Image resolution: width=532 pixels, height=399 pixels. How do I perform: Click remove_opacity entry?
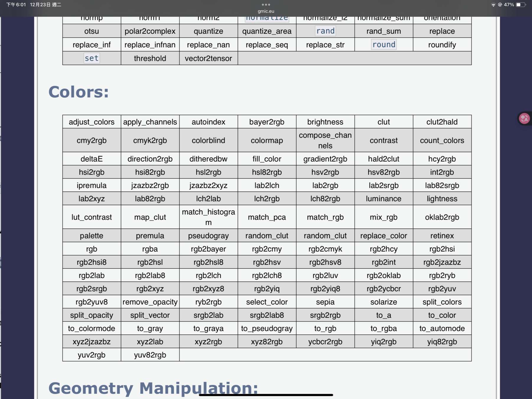(x=150, y=302)
